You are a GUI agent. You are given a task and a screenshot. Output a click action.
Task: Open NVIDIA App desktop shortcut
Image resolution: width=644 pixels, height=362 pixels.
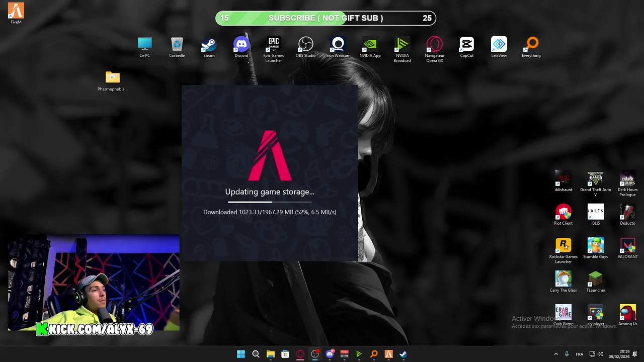[x=370, y=47]
